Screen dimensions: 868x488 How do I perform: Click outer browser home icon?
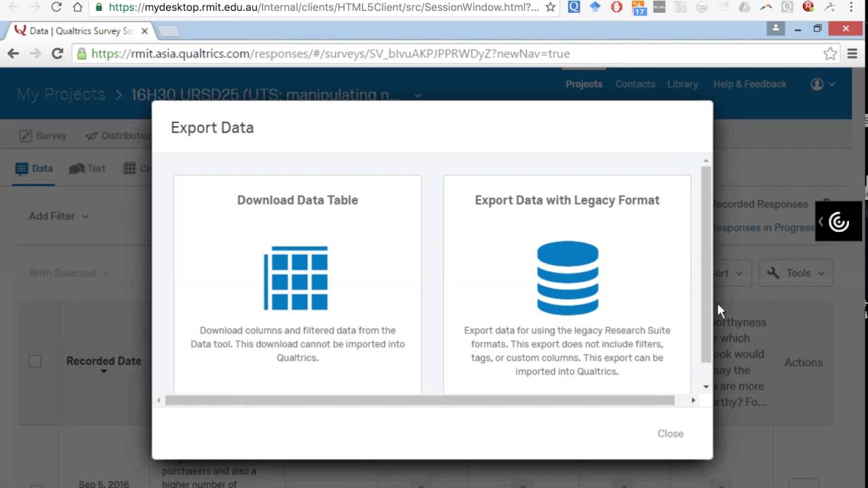78,7
